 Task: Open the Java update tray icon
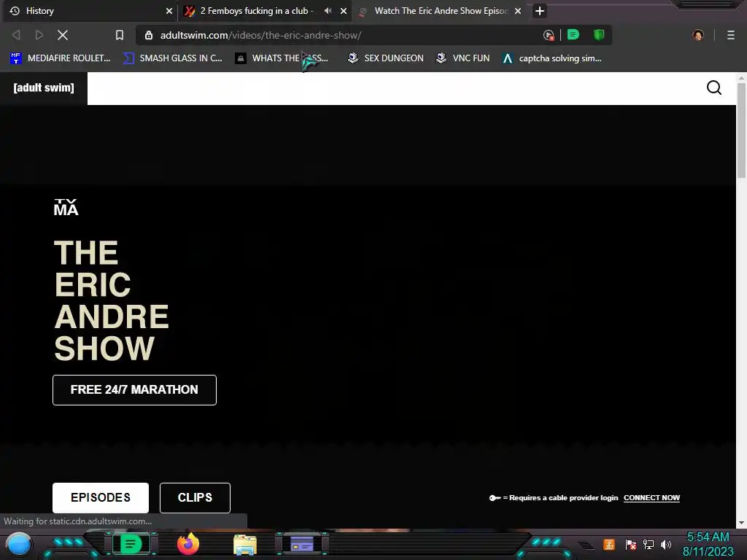click(x=609, y=544)
